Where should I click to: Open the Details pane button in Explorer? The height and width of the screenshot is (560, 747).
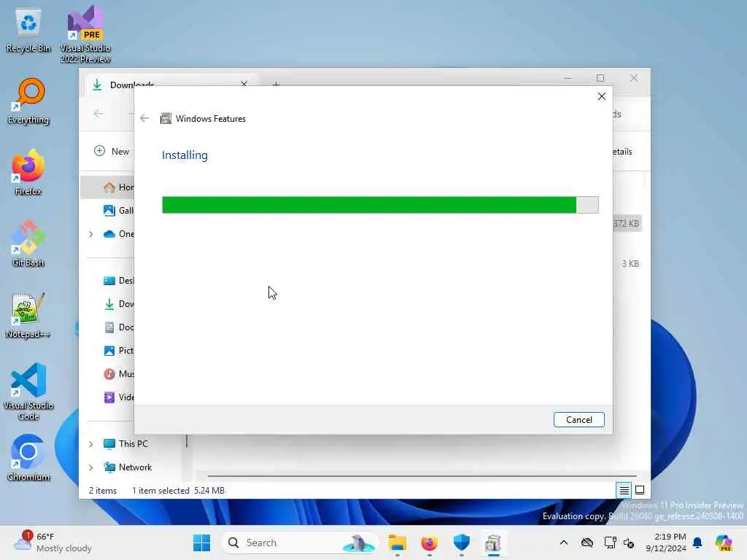622,152
